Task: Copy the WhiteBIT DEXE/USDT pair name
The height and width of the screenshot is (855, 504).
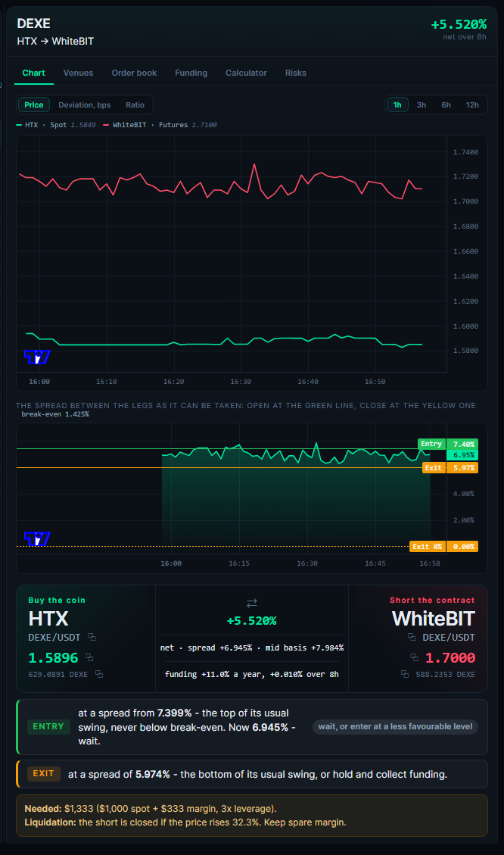Action: pyautogui.click(x=412, y=637)
